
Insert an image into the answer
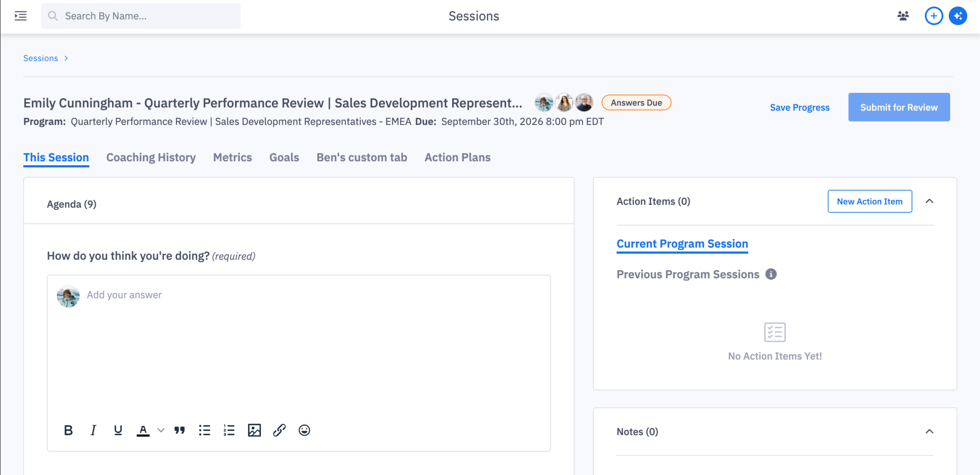coord(254,430)
